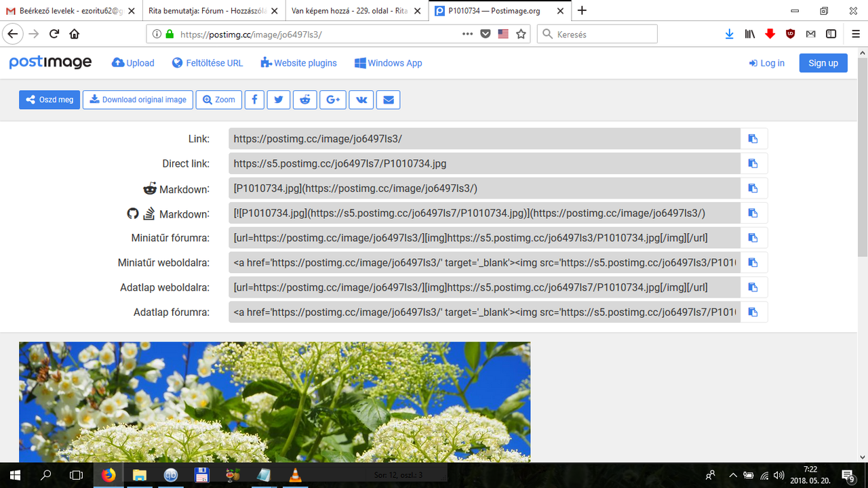Open the Zoom view of the image
The image size is (868, 488).
[218, 100]
